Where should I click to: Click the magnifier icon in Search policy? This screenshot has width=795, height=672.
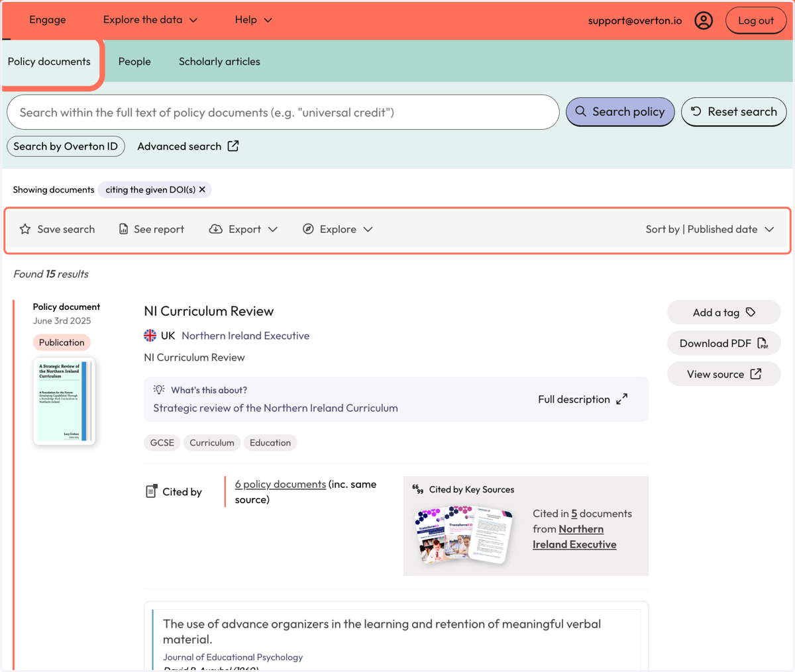(581, 111)
